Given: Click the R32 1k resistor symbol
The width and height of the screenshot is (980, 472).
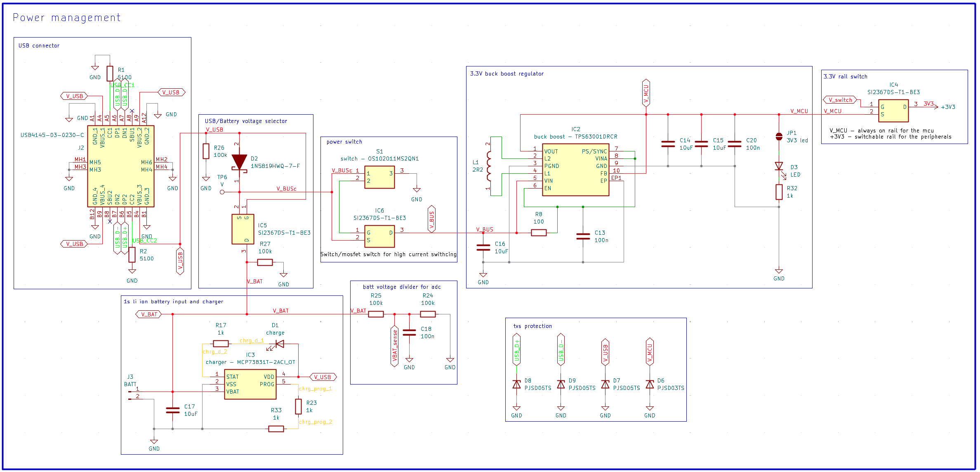Looking at the screenshot, I should 779,192.
